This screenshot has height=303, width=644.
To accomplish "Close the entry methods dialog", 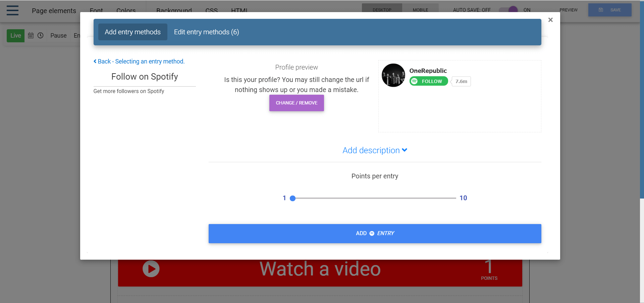I will pos(550,20).
